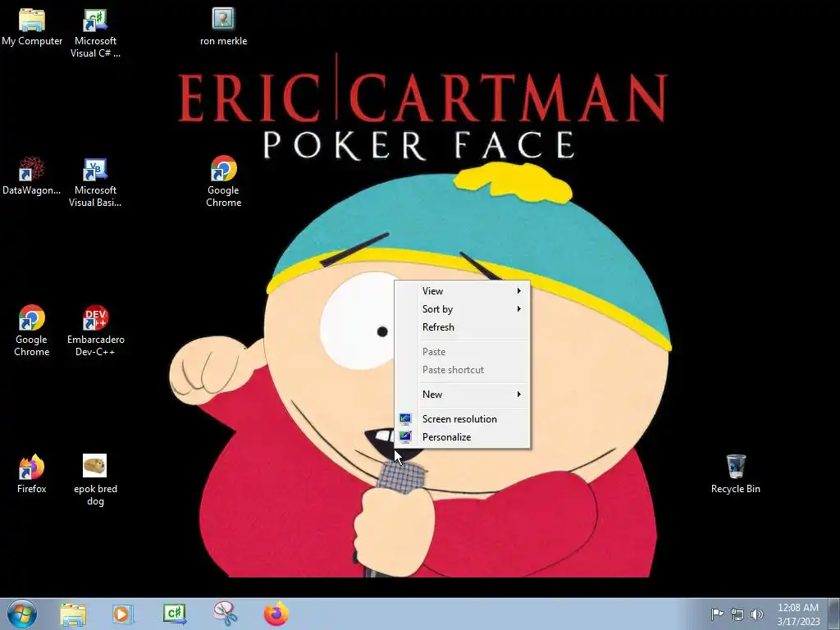Choose Refresh from the context menu

[463, 327]
